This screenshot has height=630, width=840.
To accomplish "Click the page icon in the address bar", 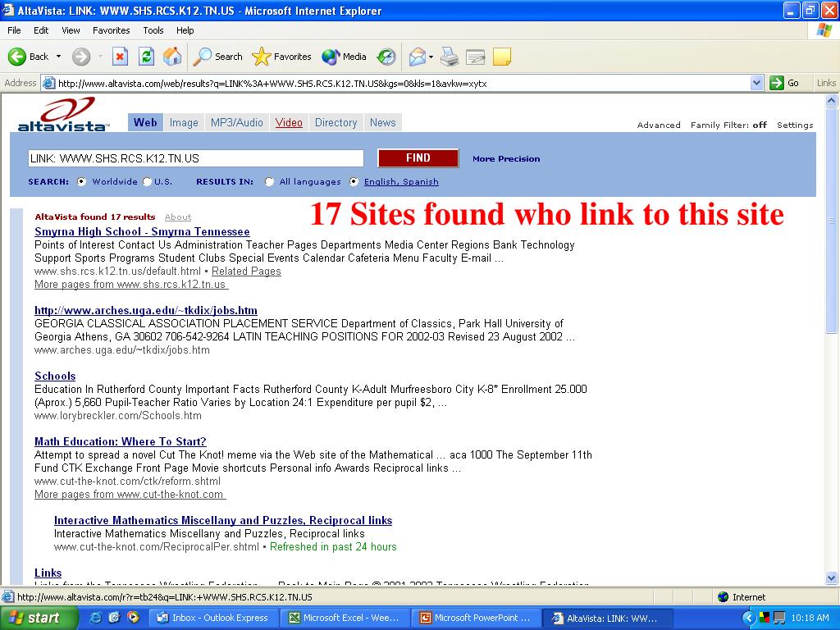I will pyautogui.click(x=48, y=83).
